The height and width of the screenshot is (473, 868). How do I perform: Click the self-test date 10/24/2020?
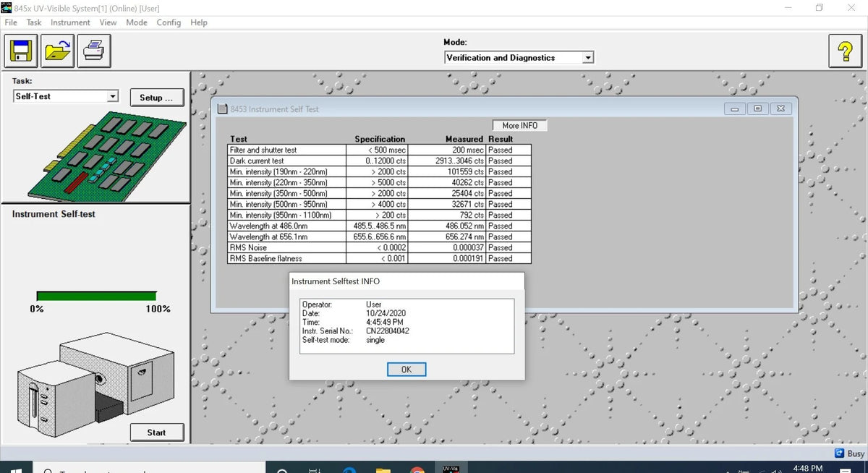click(386, 313)
